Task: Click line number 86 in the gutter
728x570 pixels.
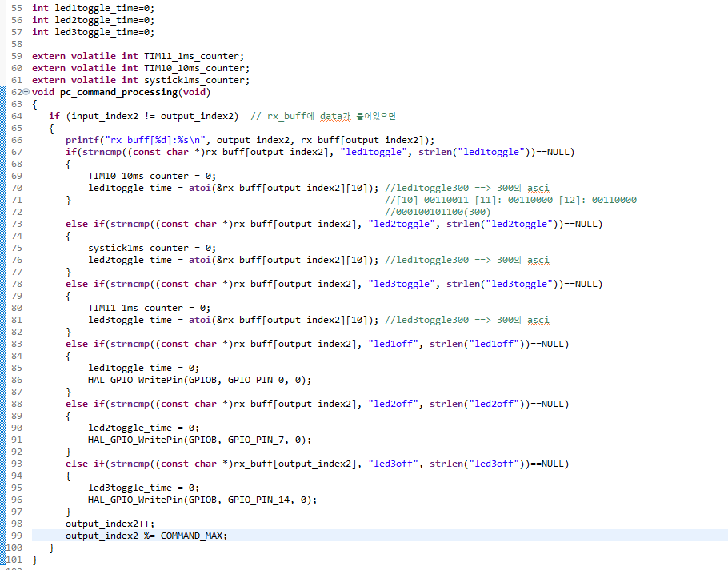Action: coord(16,380)
